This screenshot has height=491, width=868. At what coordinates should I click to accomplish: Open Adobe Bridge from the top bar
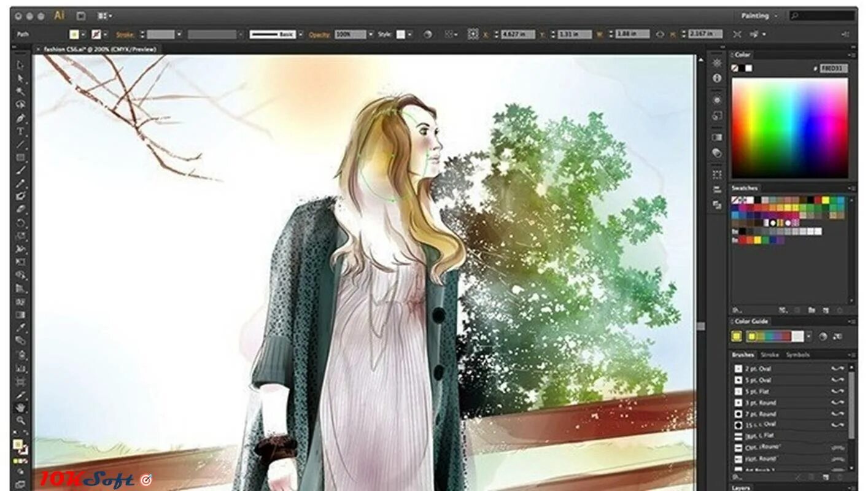(81, 16)
